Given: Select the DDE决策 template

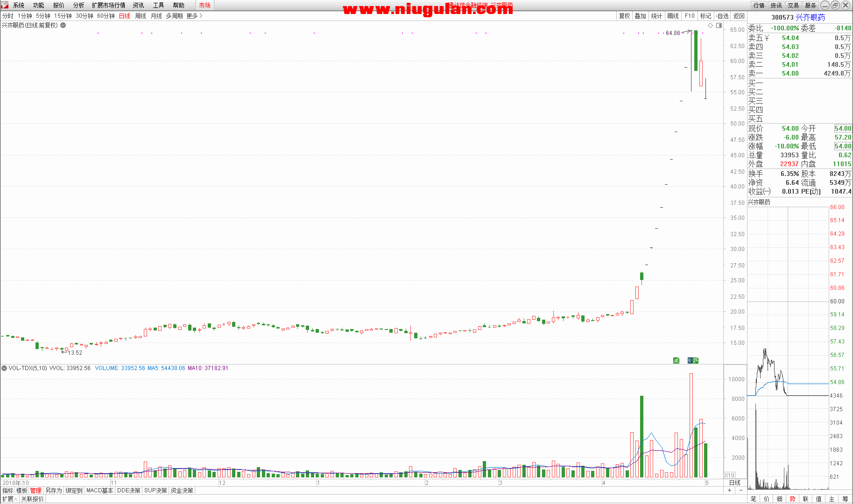Looking at the screenshot, I should (x=129, y=490).
